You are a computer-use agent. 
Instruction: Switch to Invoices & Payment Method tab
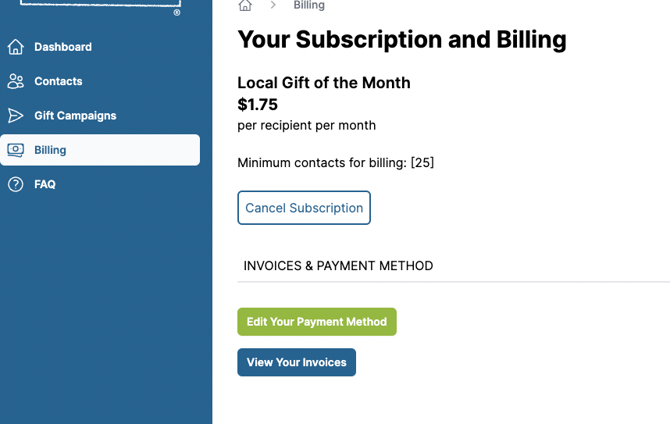pyautogui.click(x=338, y=266)
